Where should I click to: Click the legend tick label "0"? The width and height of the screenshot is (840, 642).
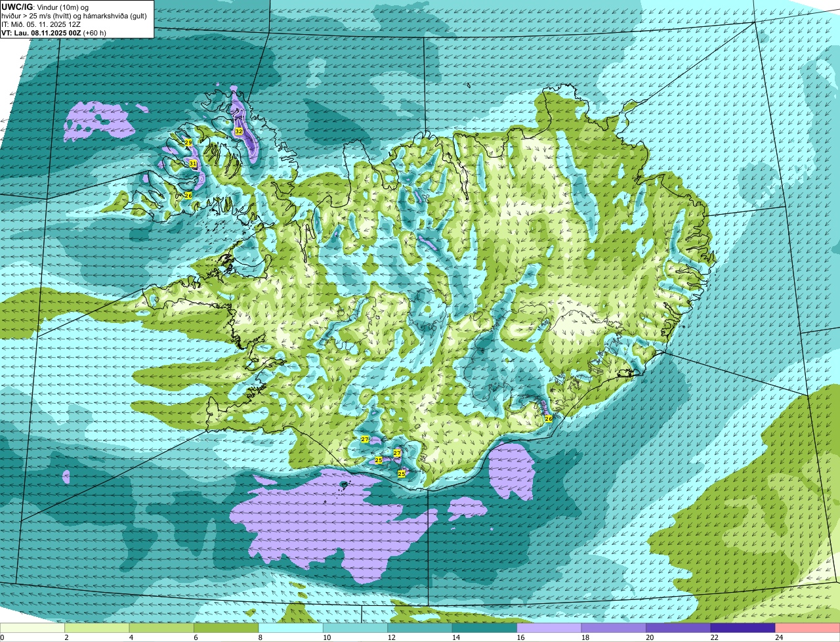(2, 637)
